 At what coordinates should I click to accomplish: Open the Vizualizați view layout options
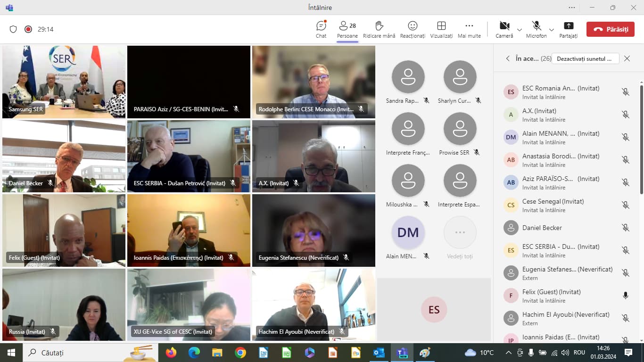point(441,29)
